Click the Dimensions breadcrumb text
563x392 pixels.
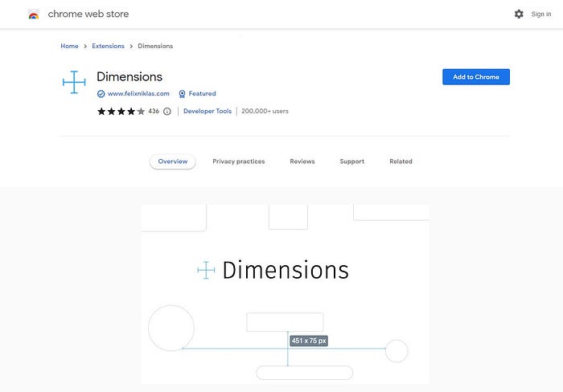click(x=155, y=46)
